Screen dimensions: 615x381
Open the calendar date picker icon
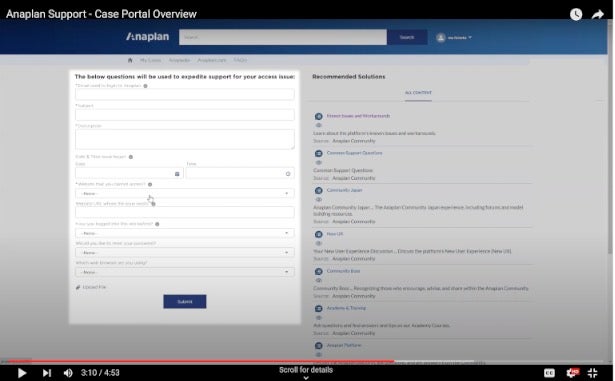(177, 174)
